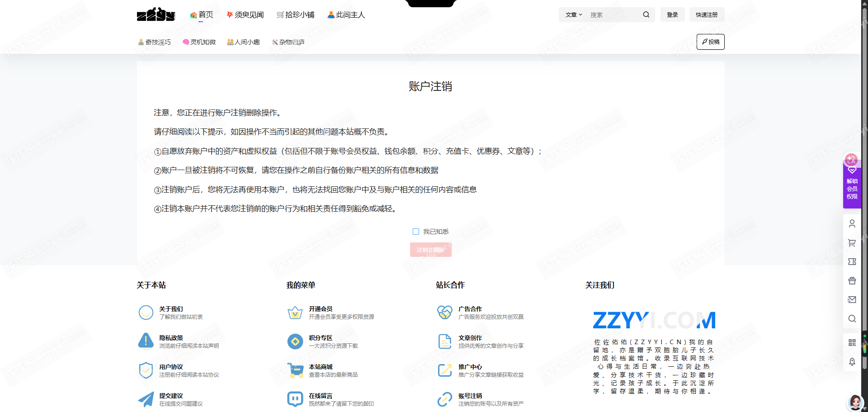Select the 灵机知微 category tab

[199, 42]
